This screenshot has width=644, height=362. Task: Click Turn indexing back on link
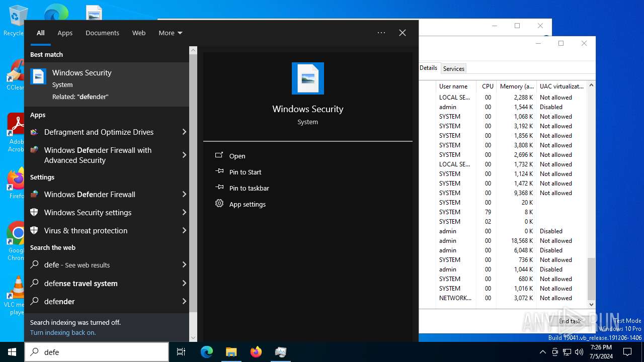click(x=63, y=332)
